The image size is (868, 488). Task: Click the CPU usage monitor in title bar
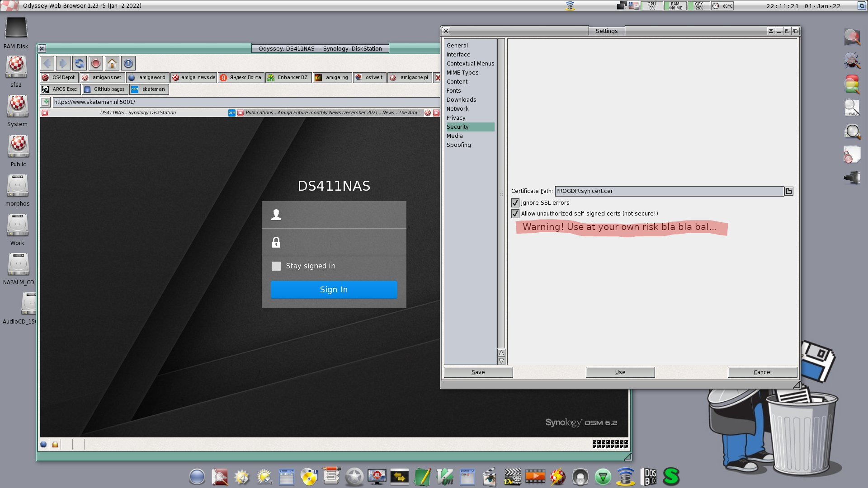coord(652,6)
